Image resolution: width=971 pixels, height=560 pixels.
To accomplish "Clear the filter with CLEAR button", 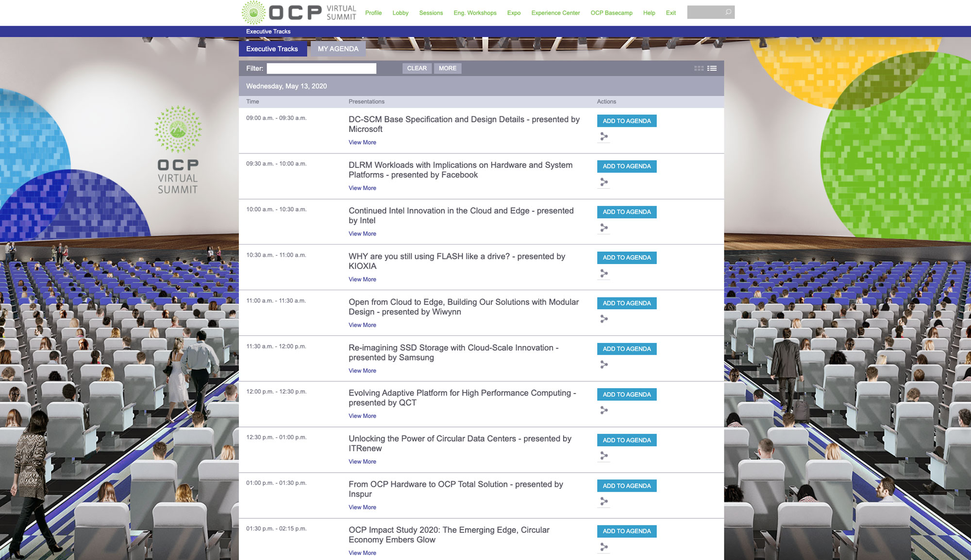I will [417, 68].
